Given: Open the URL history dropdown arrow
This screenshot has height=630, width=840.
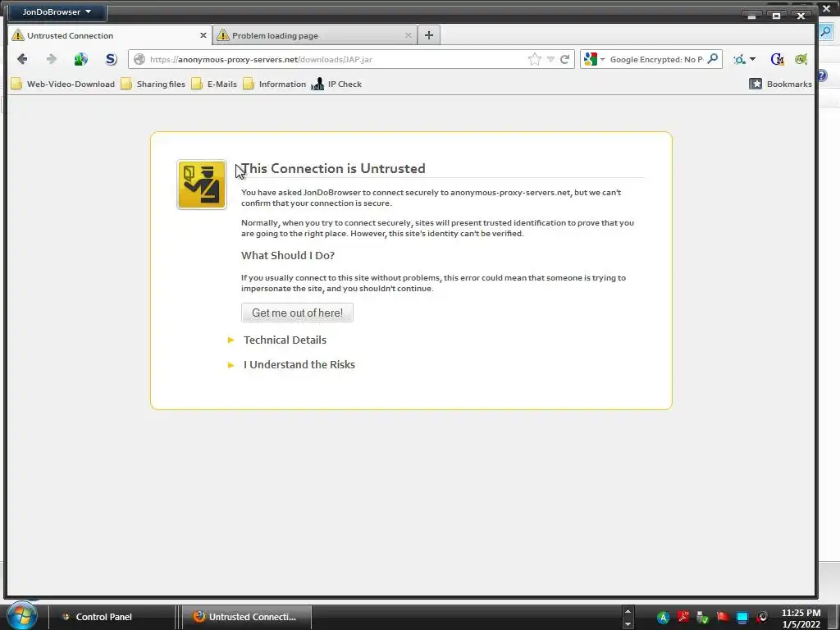Looking at the screenshot, I should click(550, 59).
